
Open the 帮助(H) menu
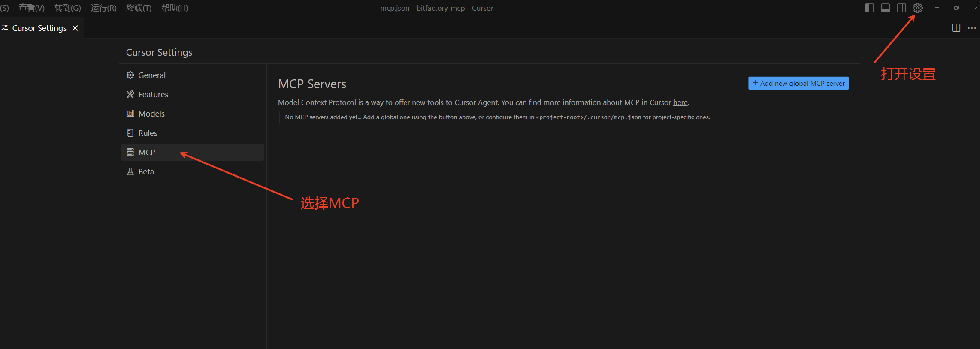(175, 8)
